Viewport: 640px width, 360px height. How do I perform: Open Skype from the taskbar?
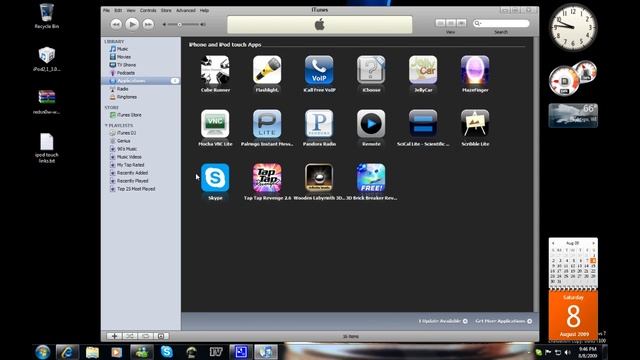167,352
